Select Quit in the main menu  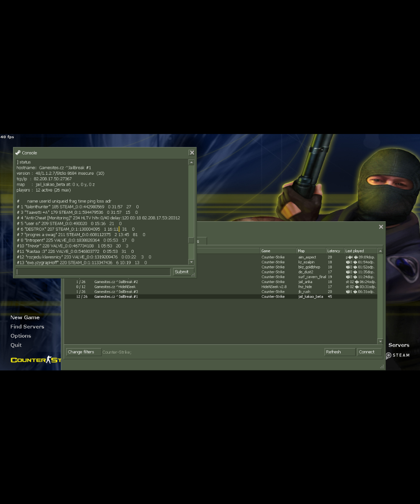click(16, 345)
